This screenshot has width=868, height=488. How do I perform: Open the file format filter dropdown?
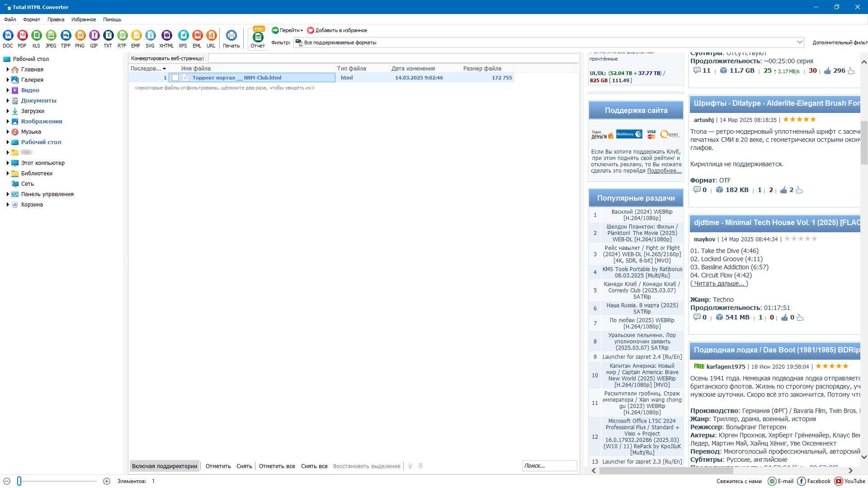click(x=799, y=42)
